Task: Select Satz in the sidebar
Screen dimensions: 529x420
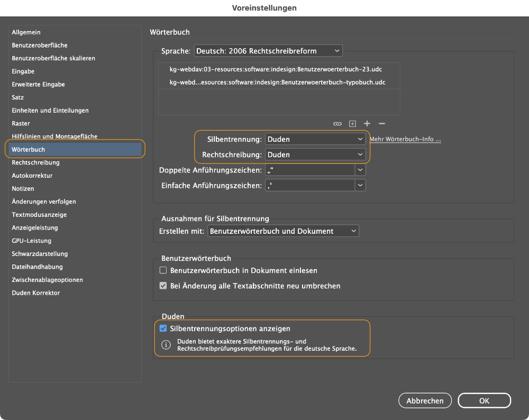Action: tap(75, 97)
